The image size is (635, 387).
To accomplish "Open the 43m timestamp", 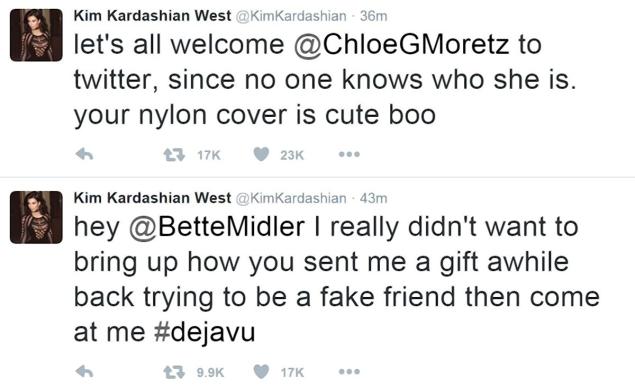I will (373, 198).
